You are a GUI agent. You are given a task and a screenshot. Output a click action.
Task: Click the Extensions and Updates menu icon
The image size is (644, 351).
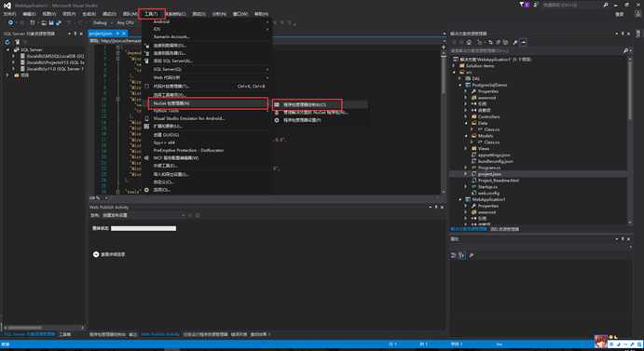pyautogui.click(x=146, y=126)
